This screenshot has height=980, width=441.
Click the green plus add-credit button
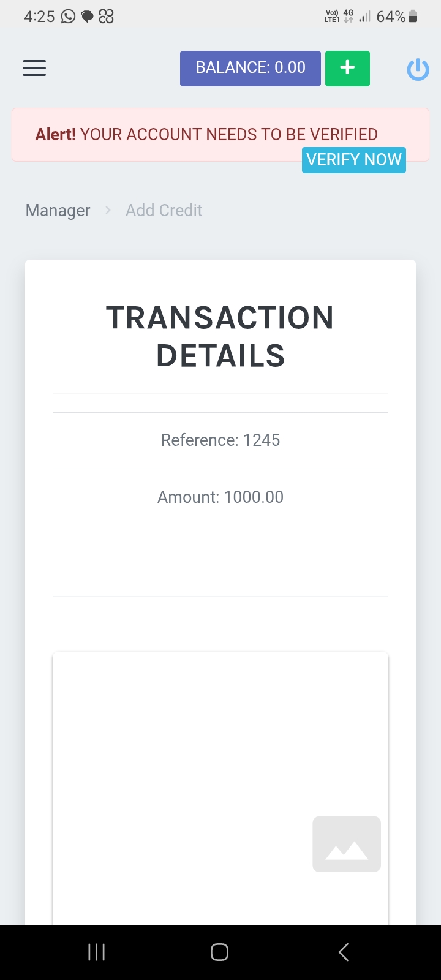(347, 68)
